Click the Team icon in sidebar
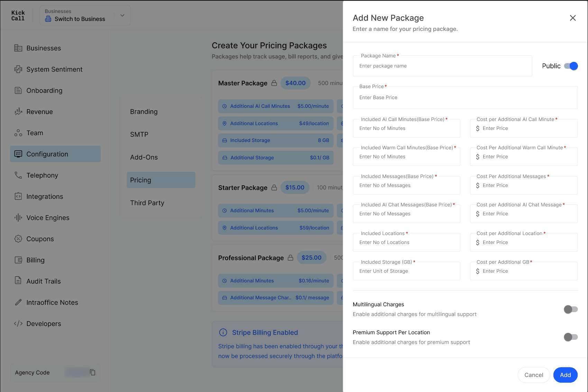Image resolution: width=588 pixels, height=392 pixels. coord(18,133)
